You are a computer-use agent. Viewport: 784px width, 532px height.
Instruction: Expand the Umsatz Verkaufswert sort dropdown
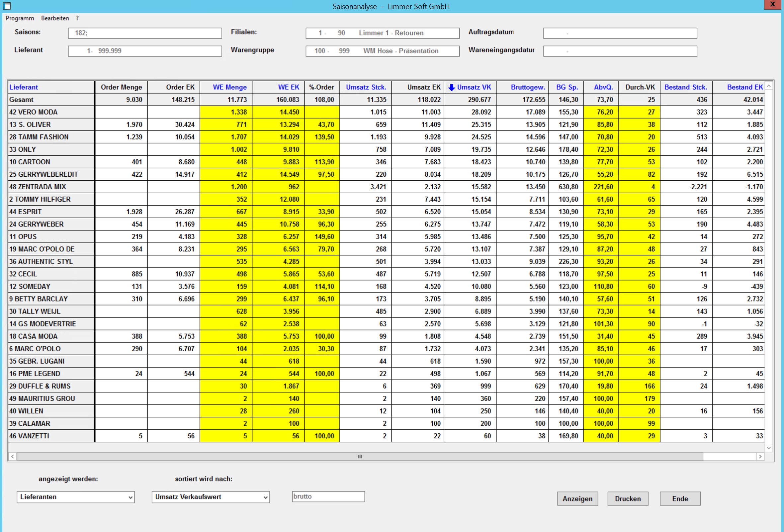tap(265, 497)
